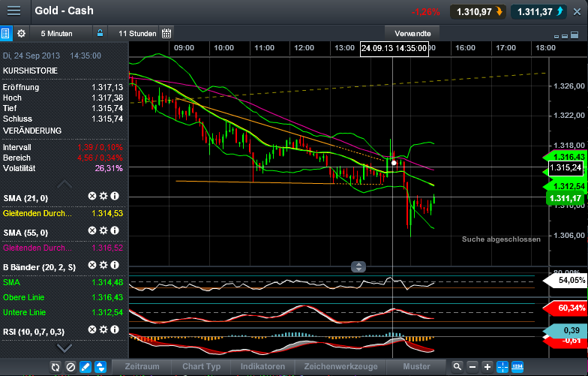The width and height of the screenshot is (588, 376).
Task: Open the Muster menu
Action: (x=416, y=366)
